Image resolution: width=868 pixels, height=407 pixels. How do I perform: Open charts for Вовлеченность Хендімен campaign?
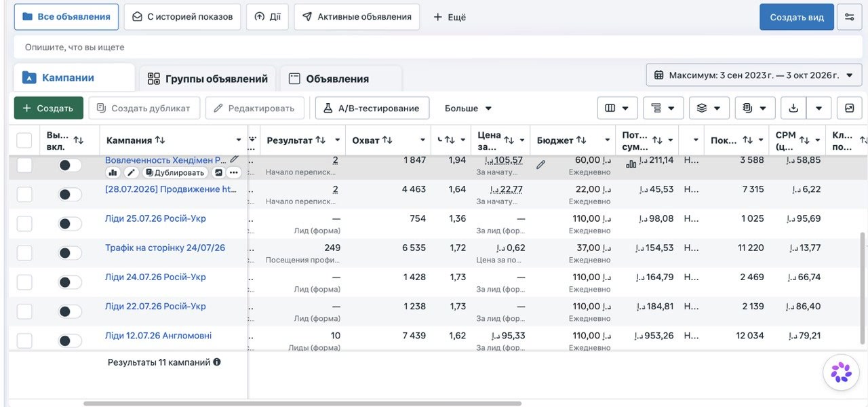click(x=113, y=173)
